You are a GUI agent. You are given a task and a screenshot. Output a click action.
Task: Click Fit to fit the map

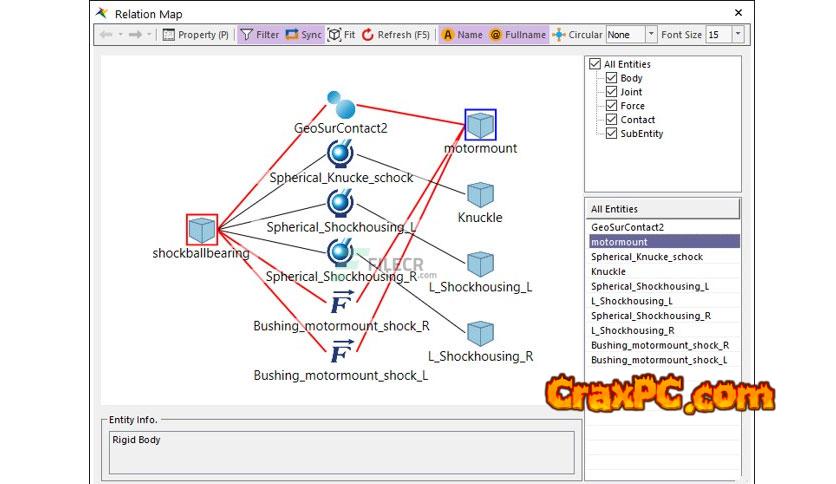pyautogui.click(x=341, y=35)
